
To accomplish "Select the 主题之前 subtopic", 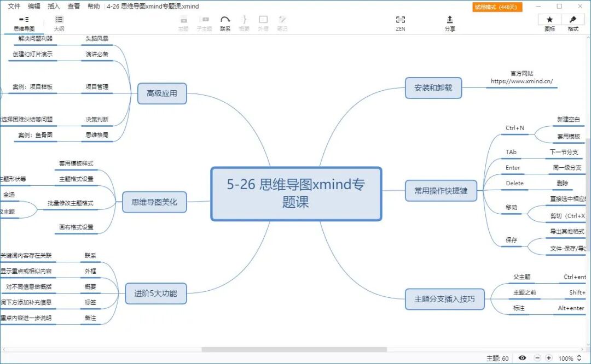I will click(x=525, y=292).
